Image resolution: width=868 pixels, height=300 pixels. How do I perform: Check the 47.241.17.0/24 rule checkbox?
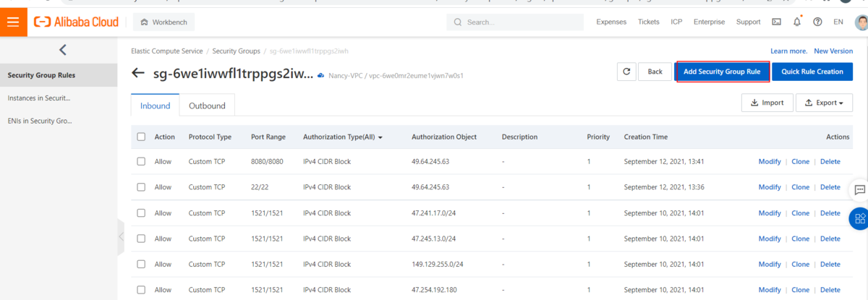[141, 213]
